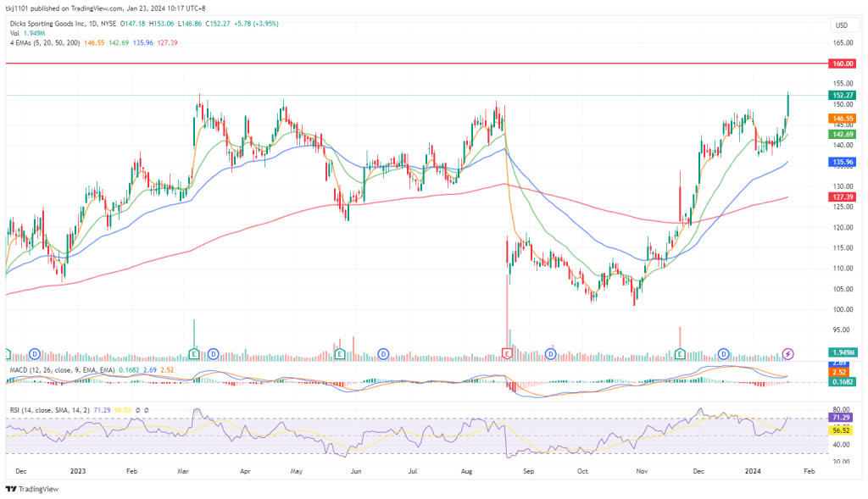Open the November 2023 earnings E marker
This screenshot has height=499, width=868.
coord(680,353)
